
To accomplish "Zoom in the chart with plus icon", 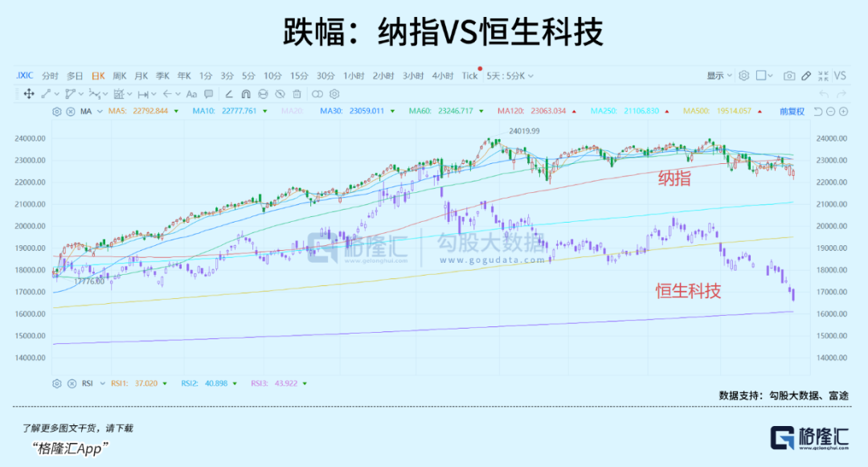I will click(x=844, y=112).
